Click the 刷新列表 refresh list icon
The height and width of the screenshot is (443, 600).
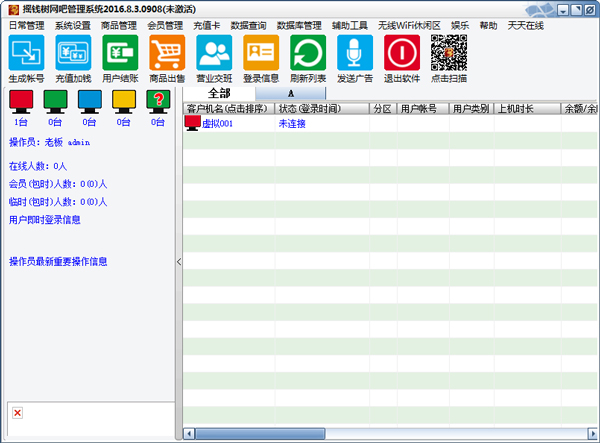(308, 53)
